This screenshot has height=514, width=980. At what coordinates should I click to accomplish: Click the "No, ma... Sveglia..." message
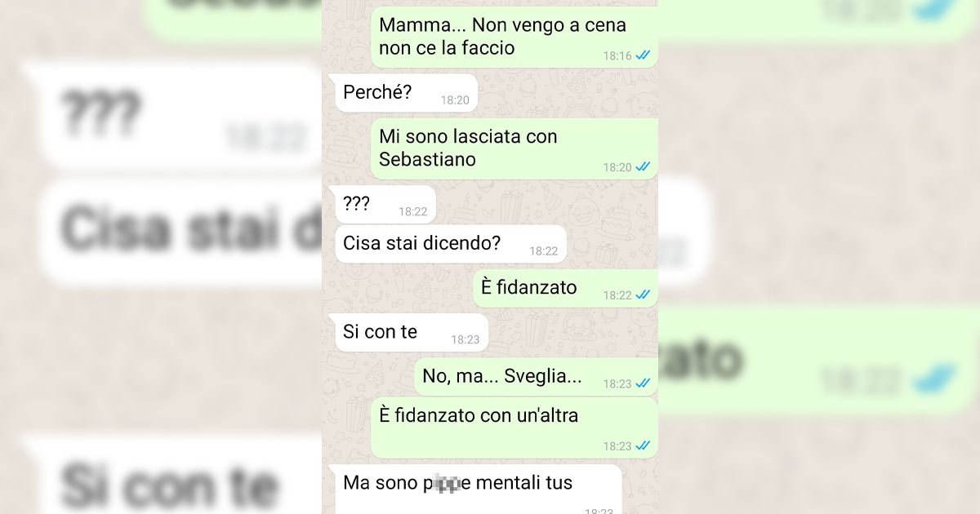[x=536, y=377]
